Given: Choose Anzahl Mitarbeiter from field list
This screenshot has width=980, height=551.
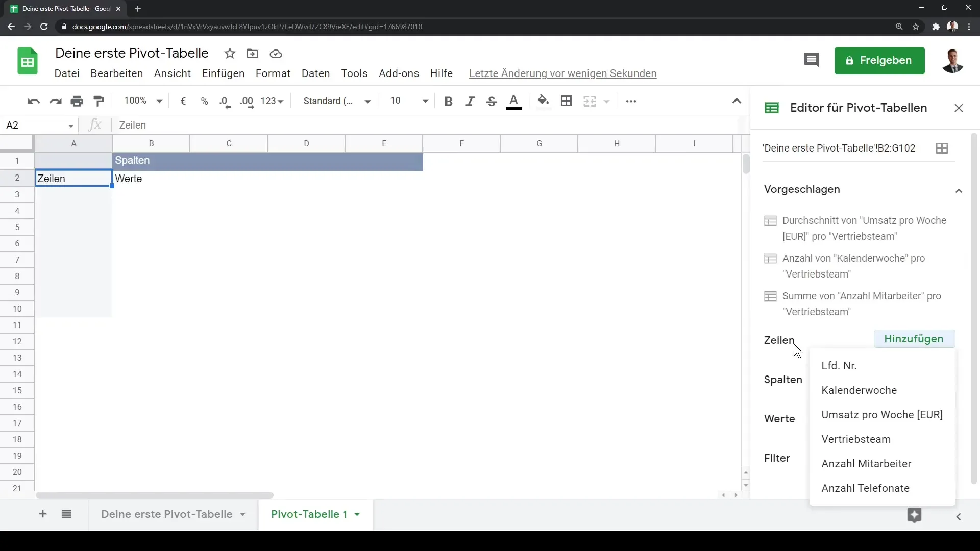Looking at the screenshot, I should (x=882, y=464).
